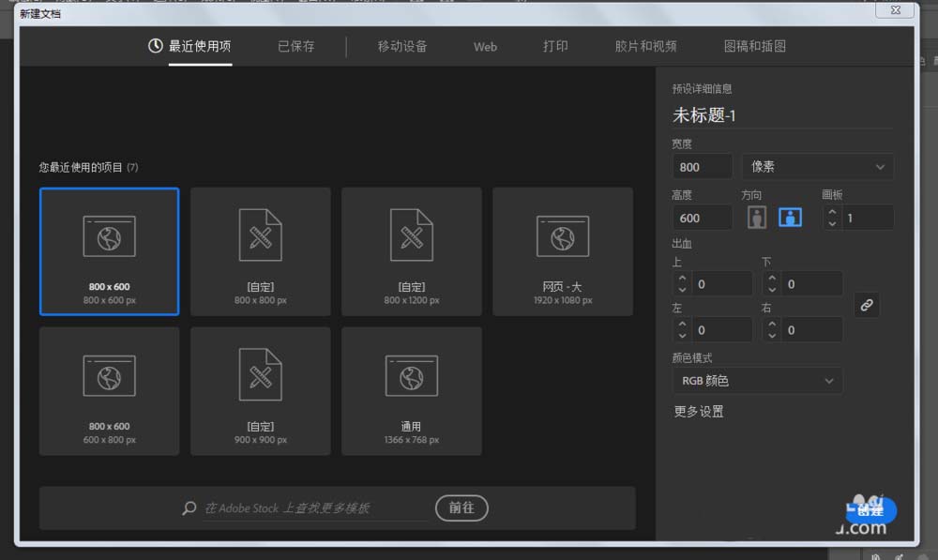Choose landscape orientation icon
The height and width of the screenshot is (560, 938).
(790, 218)
